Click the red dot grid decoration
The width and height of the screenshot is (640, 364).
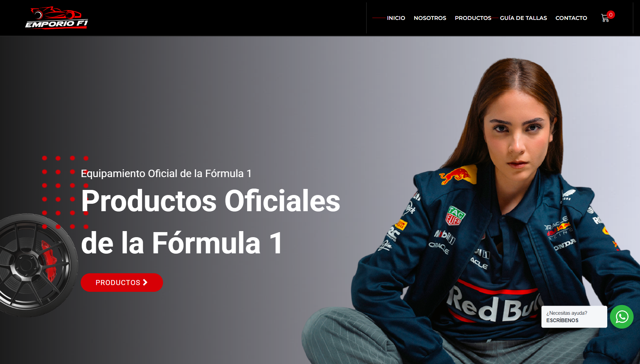click(x=65, y=192)
